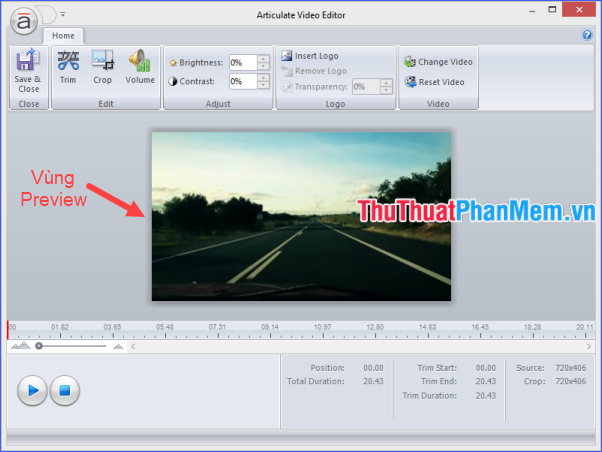The image size is (602, 452).
Task: Click the Transparency icon
Action: tap(287, 87)
